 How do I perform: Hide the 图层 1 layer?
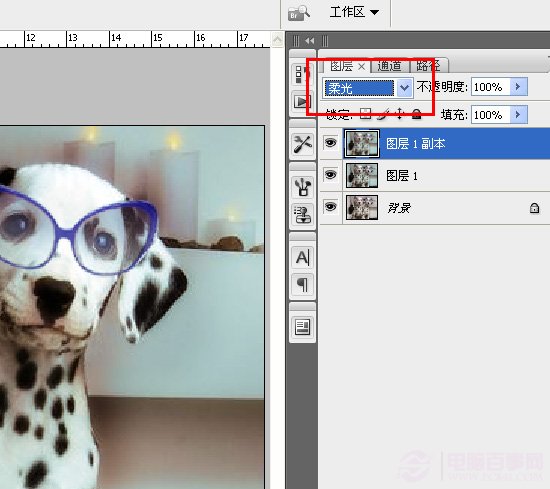click(x=330, y=174)
